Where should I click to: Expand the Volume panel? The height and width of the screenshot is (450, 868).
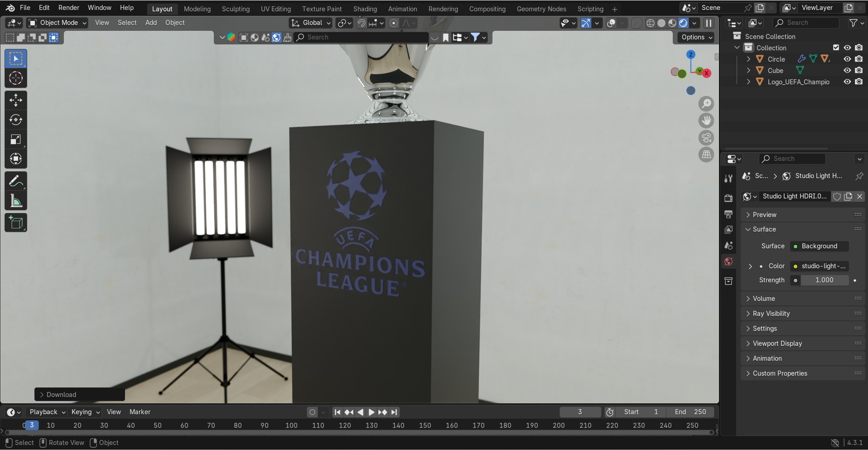click(802, 299)
